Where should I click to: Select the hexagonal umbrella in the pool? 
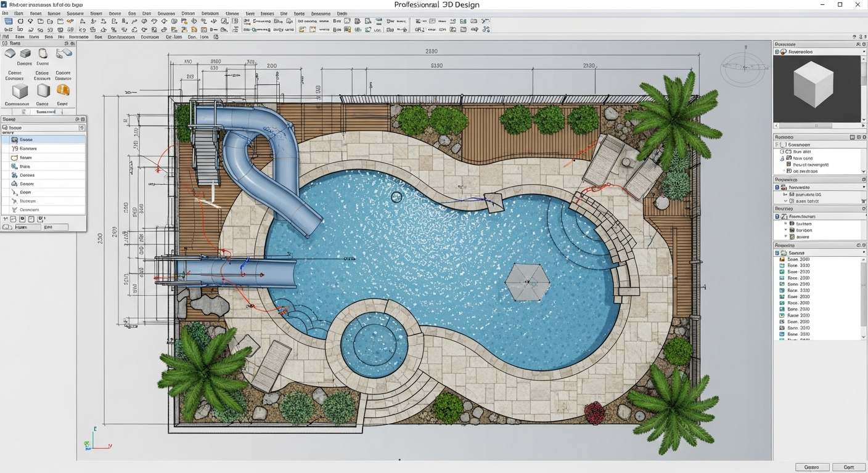click(527, 281)
